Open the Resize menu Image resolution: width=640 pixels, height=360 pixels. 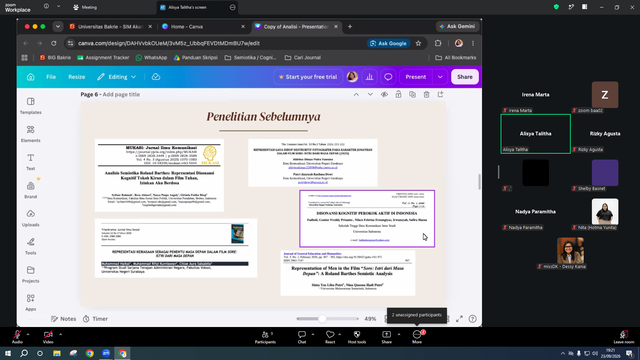click(77, 77)
